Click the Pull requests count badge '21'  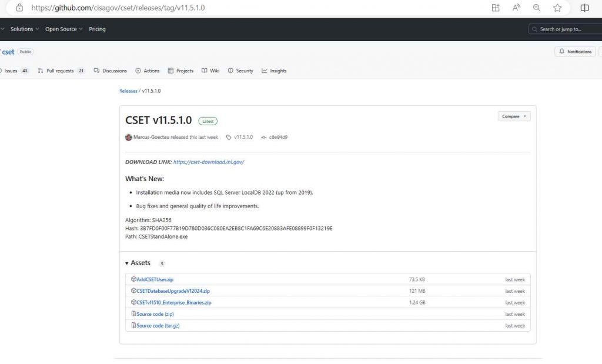pos(81,71)
